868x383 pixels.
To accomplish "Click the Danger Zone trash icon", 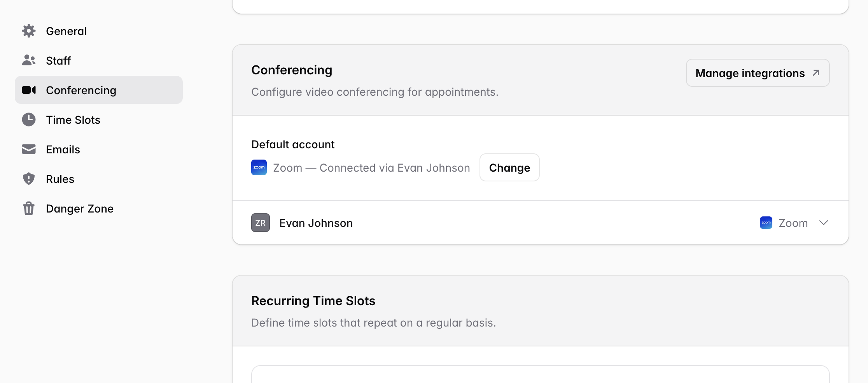I will tap(29, 209).
